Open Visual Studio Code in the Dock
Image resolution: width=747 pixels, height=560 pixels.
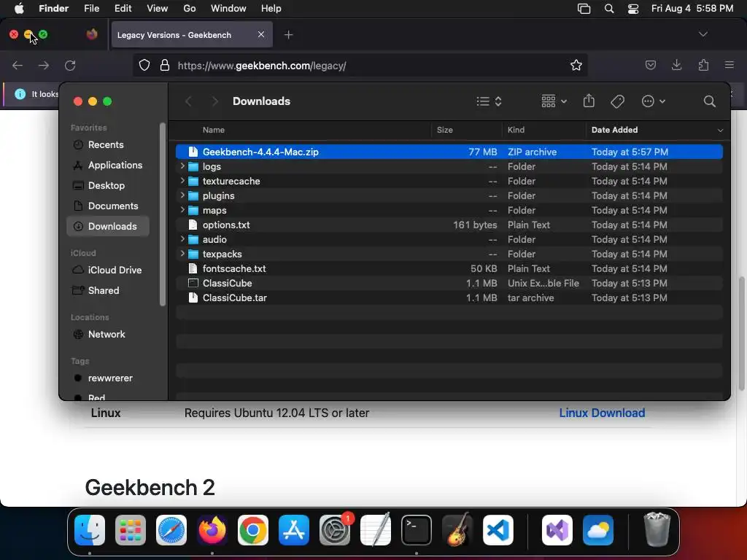pyautogui.click(x=498, y=529)
